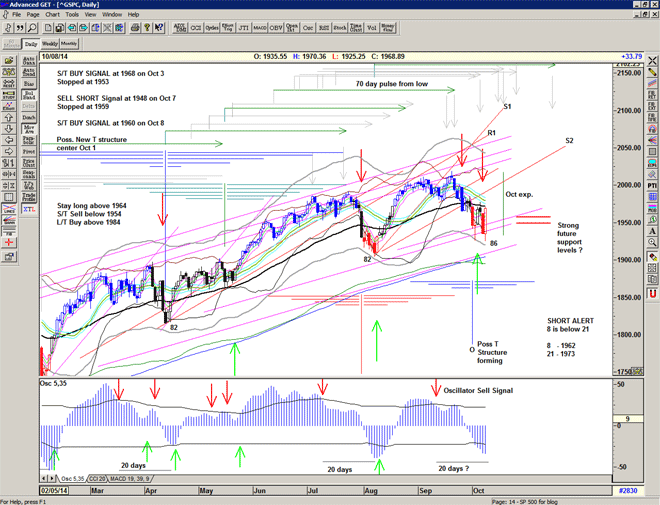Switch to the Weekly timeframe

pyautogui.click(x=49, y=44)
